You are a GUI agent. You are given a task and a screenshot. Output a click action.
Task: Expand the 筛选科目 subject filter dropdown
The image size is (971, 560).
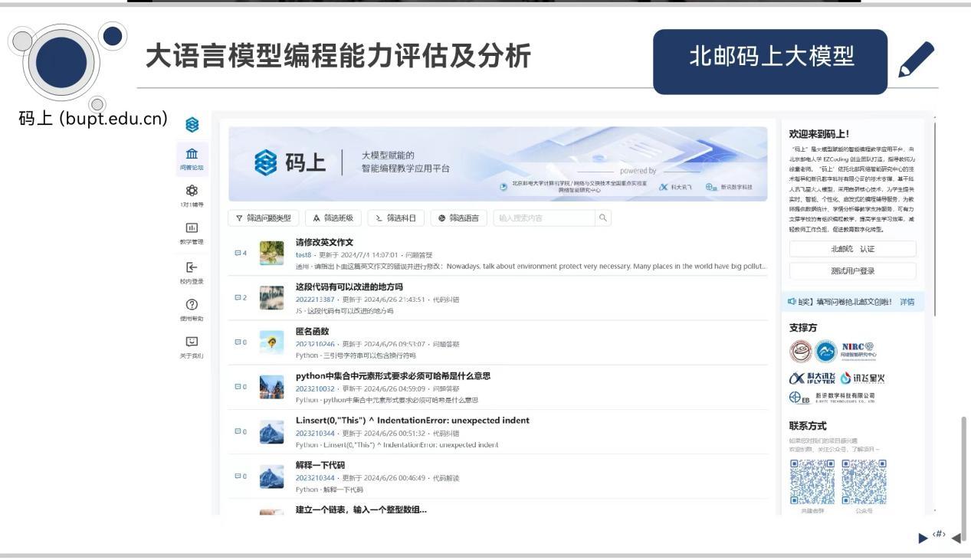pos(395,218)
